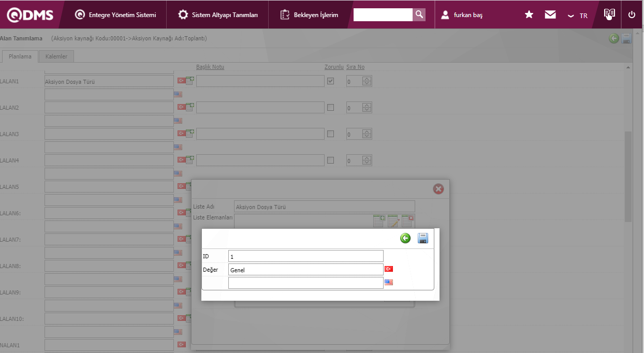The height and width of the screenshot is (353, 644).
Task: Click the LALAN1 field Aksiyon Dosya Türü
Action: point(109,81)
